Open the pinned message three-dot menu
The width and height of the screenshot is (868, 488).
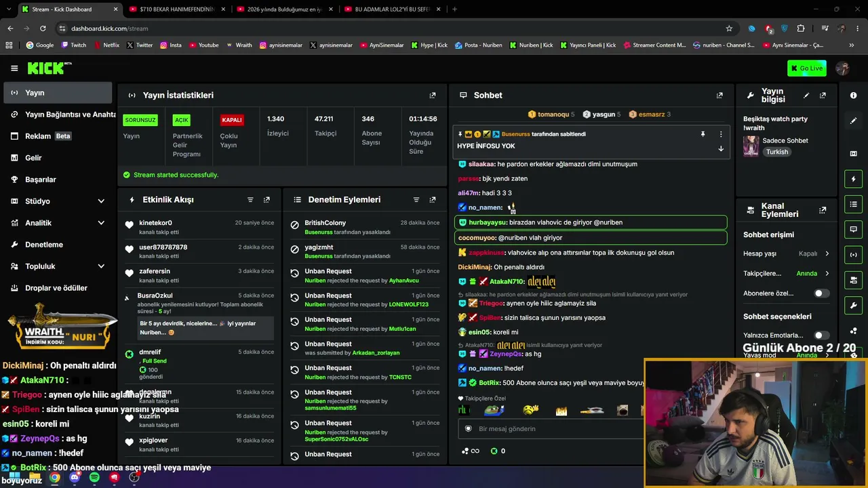tap(721, 134)
